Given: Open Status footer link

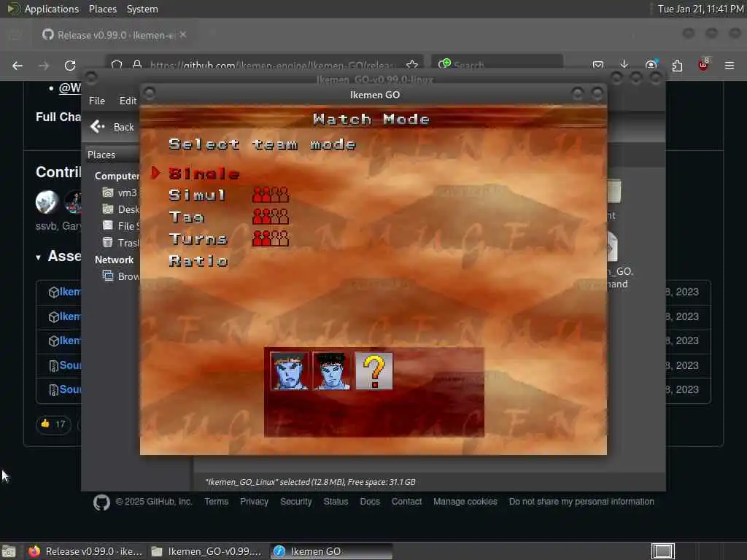Looking at the screenshot, I should click(x=336, y=502).
